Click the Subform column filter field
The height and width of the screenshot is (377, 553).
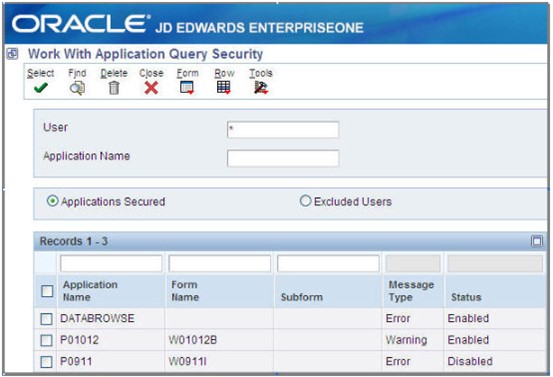pyautogui.click(x=328, y=263)
